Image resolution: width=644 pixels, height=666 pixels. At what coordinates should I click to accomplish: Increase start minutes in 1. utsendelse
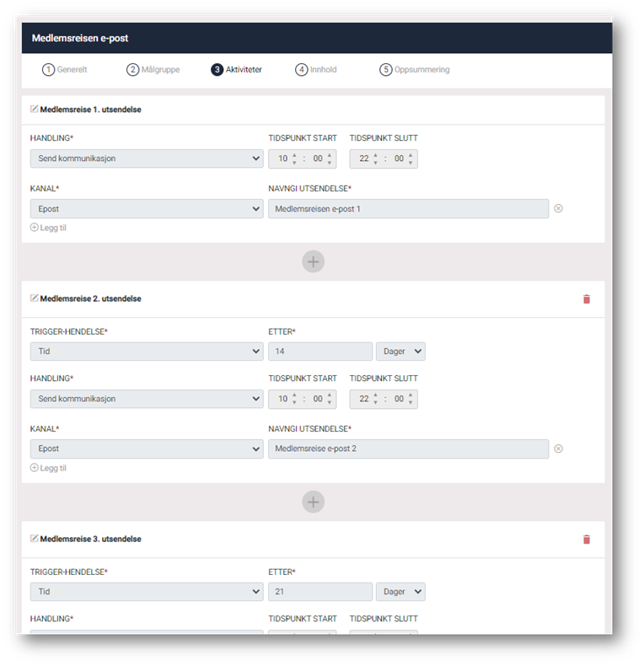(330, 155)
